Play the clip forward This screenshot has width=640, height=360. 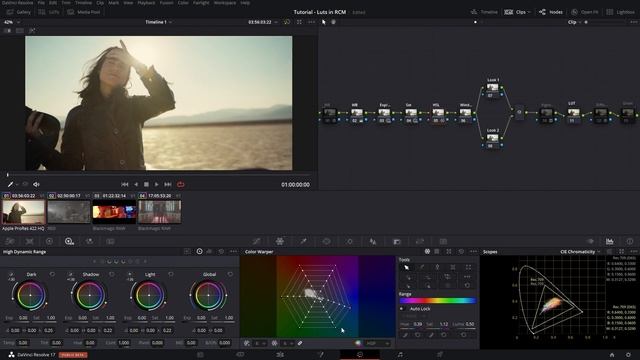coord(156,184)
